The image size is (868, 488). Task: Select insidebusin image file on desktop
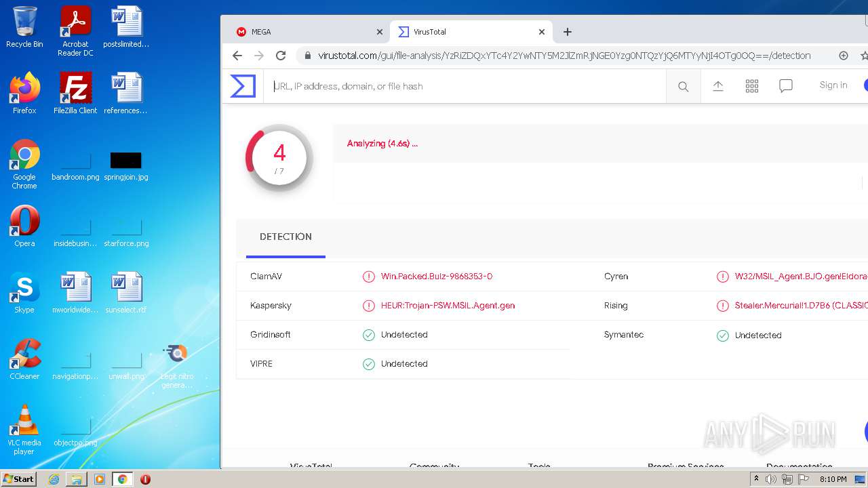click(x=75, y=232)
